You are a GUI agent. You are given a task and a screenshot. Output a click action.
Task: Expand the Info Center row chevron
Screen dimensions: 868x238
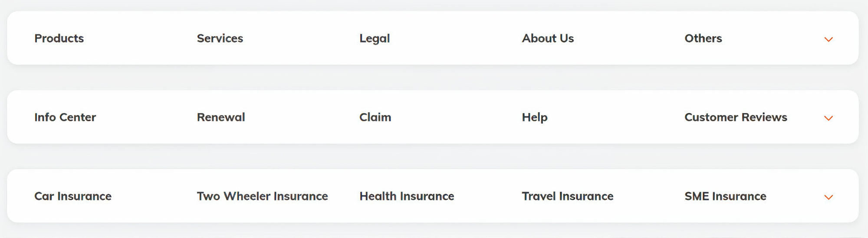click(828, 118)
